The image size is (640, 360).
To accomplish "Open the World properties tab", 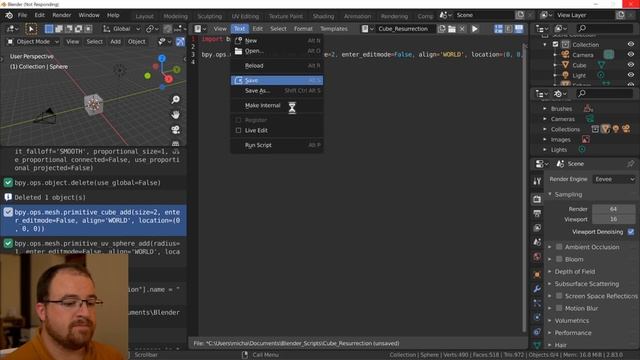I will click(x=537, y=257).
